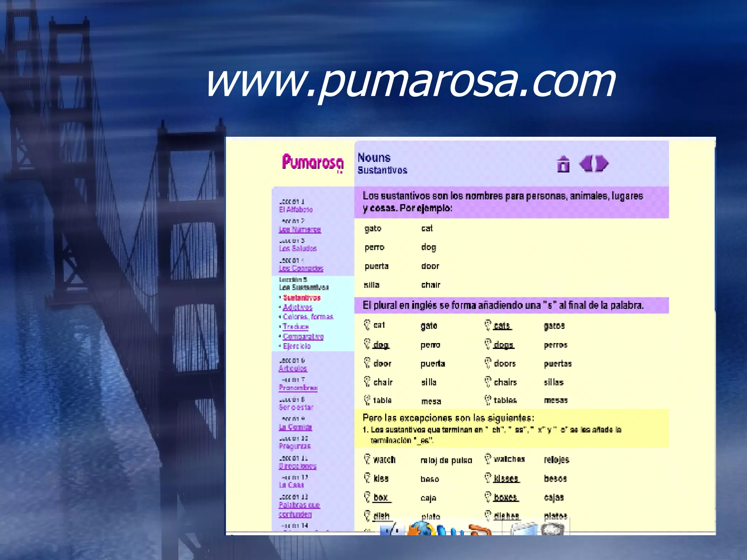Image resolution: width=747 pixels, height=560 pixels.
Task: Open the 'Adjetivos' sub-item
Action: [298, 307]
